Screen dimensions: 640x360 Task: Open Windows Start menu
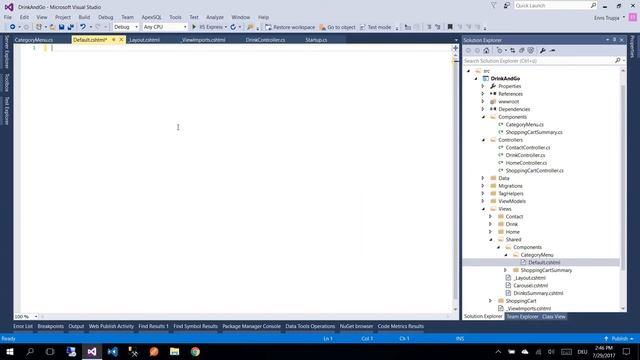pyautogui.click(x=10, y=351)
